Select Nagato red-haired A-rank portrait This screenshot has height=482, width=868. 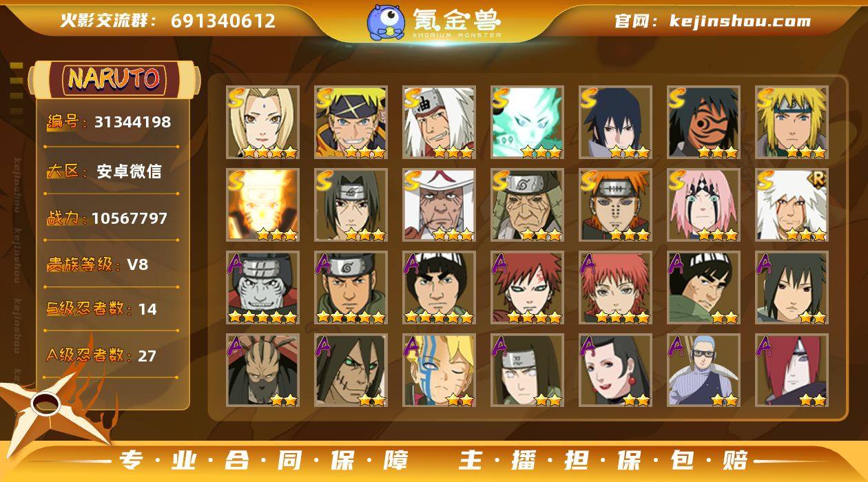point(792,370)
